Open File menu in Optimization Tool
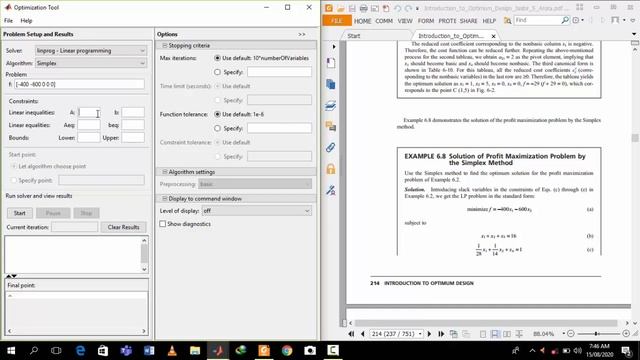 [x=8, y=20]
